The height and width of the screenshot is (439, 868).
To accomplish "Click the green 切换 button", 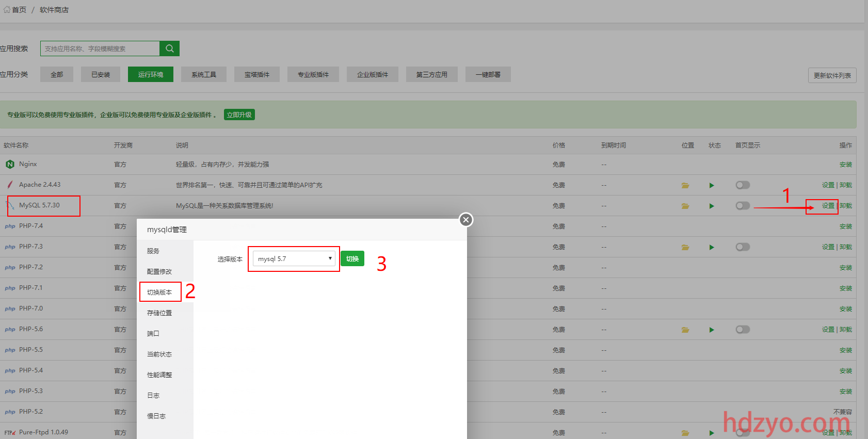I will point(352,258).
